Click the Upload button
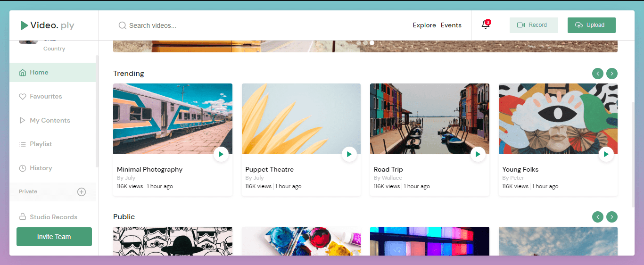The width and height of the screenshot is (644, 265). (x=591, y=25)
